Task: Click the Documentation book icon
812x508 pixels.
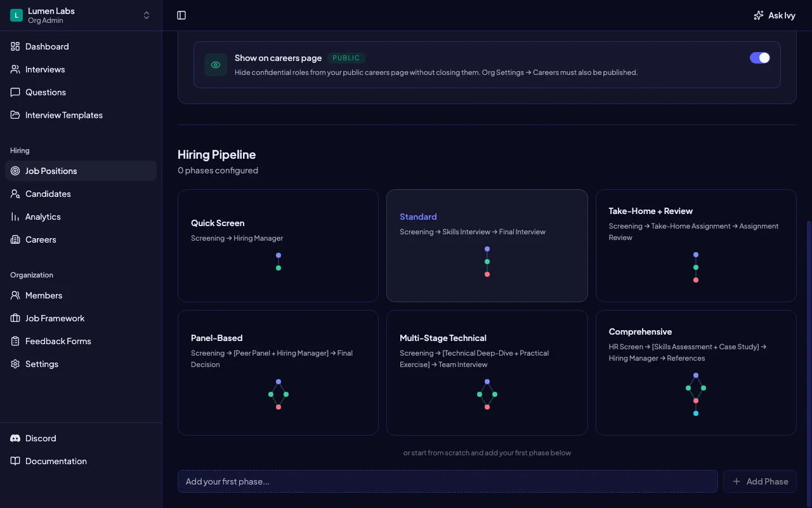Action: pos(15,461)
